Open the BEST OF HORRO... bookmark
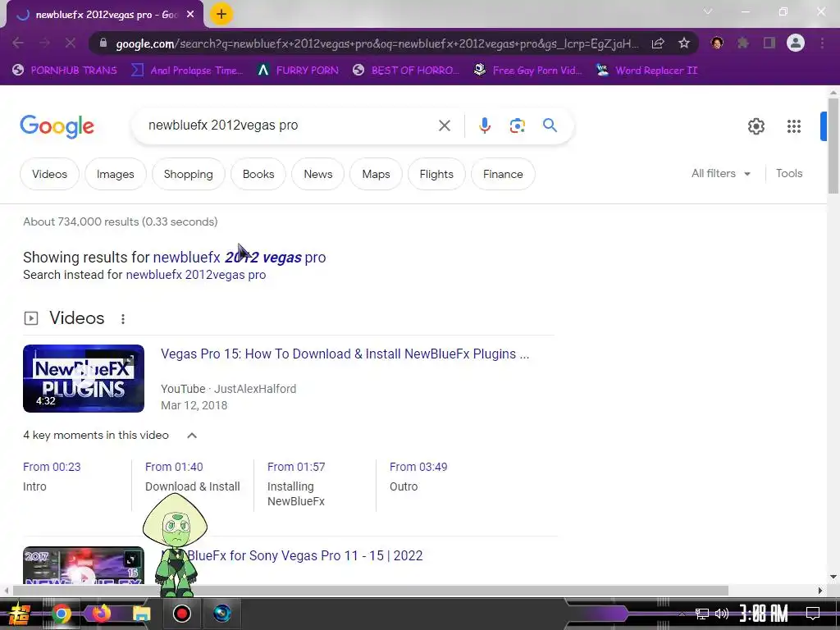Image resolution: width=840 pixels, height=630 pixels. coord(406,71)
